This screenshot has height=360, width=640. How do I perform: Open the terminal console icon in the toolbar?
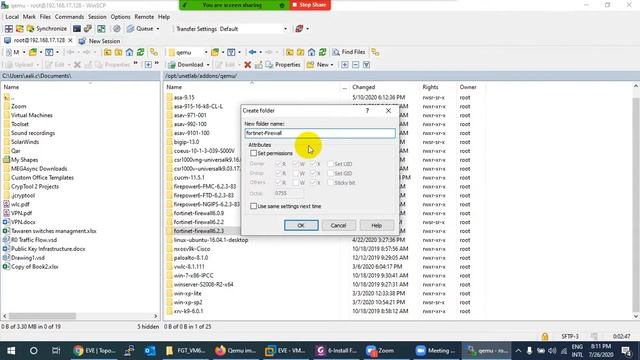(77, 29)
